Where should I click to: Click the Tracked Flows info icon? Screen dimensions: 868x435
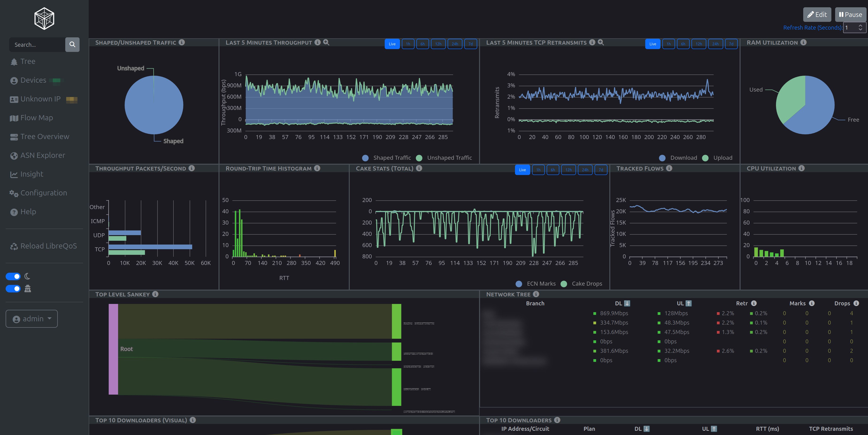click(669, 168)
